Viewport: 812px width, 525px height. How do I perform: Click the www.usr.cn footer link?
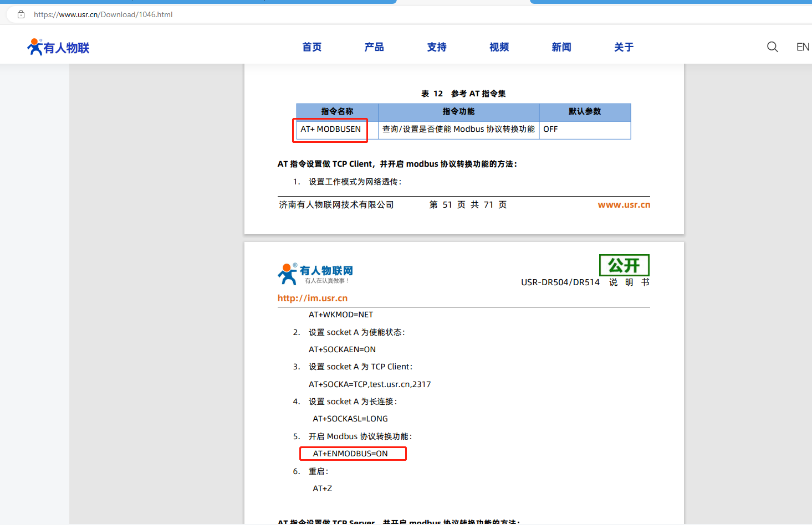(624, 205)
